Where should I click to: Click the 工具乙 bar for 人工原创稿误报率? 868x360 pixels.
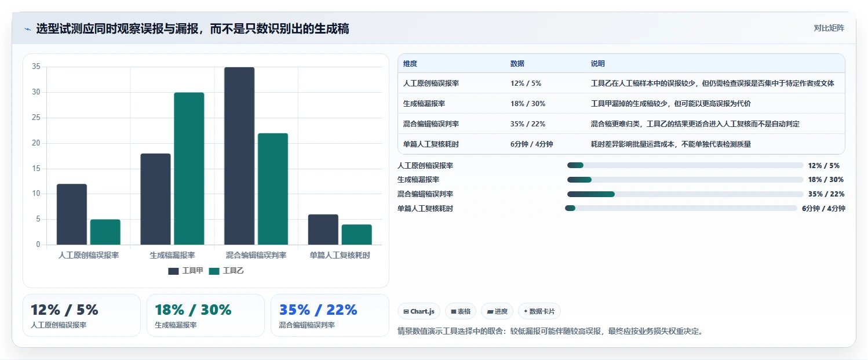click(105, 232)
